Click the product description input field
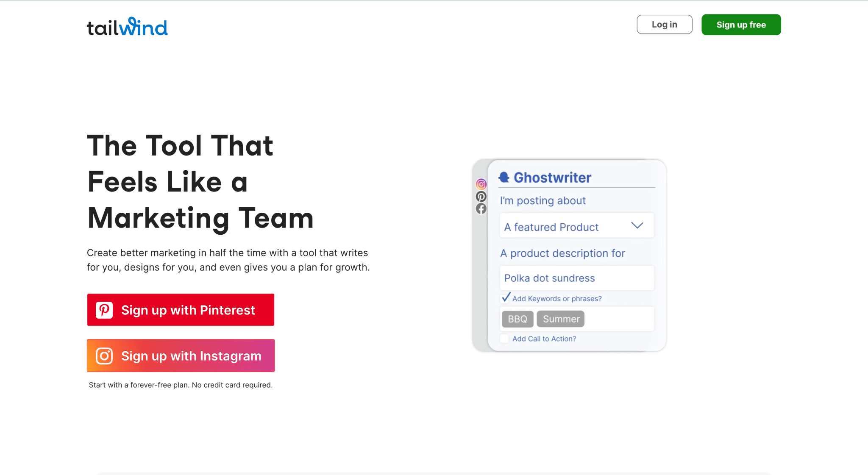This screenshot has width=868, height=475. (x=576, y=278)
